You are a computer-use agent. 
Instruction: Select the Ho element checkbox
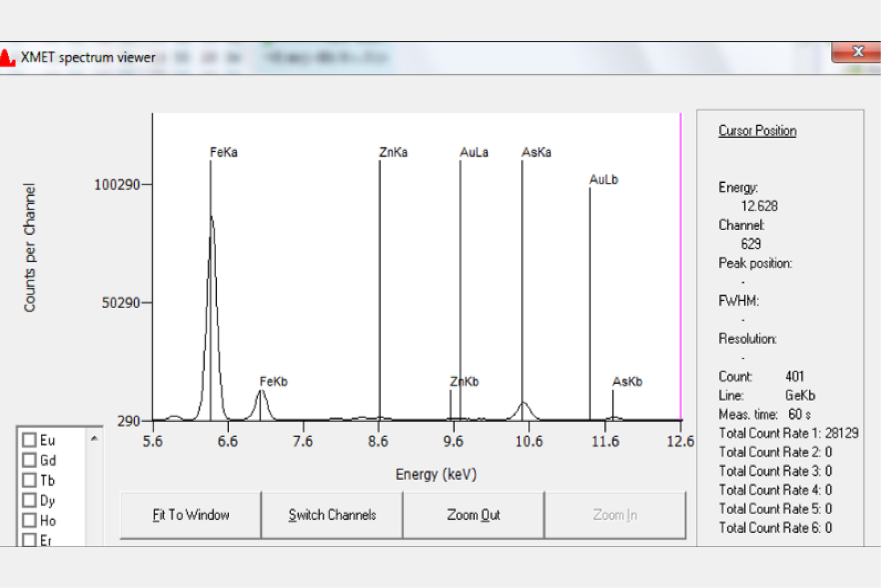(x=29, y=520)
